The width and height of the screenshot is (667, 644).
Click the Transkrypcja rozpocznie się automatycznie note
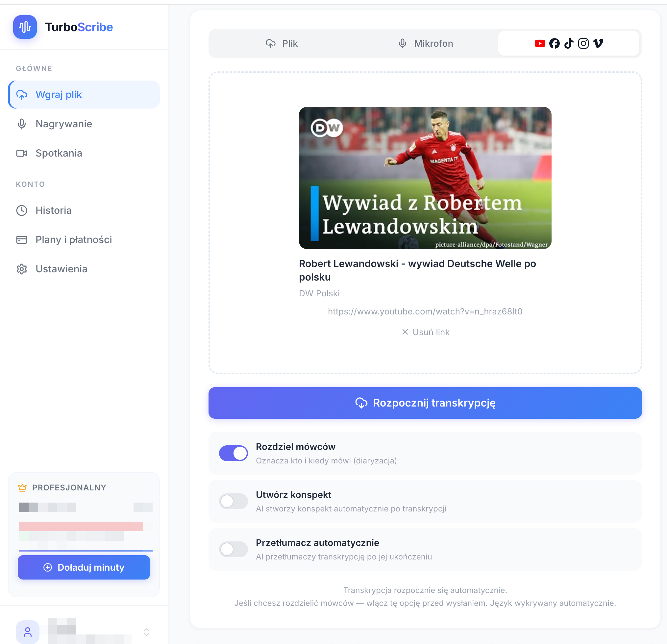425,590
